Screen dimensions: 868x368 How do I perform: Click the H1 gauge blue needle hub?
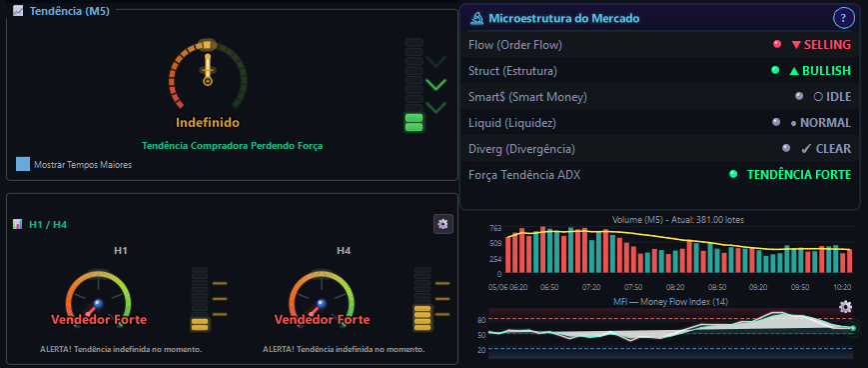pyautogui.click(x=99, y=303)
